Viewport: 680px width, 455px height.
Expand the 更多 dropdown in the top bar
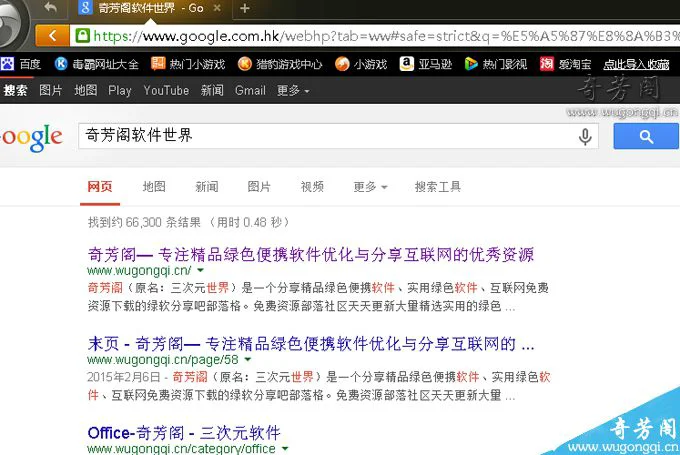293,90
